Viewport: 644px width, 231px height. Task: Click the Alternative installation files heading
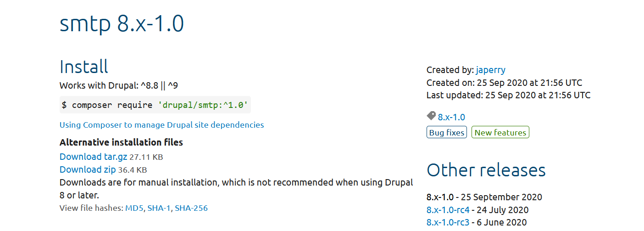(121, 142)
